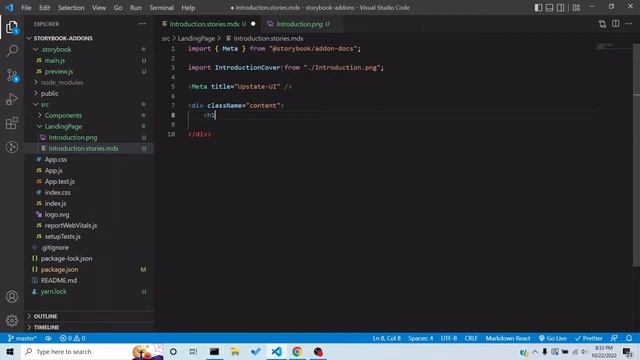The image size is (640, 360).
Task: Open the Run menu
Action: pos(136,7)
